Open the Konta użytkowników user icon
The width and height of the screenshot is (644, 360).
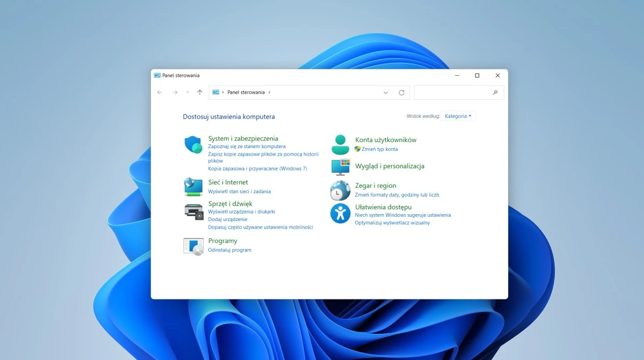pyautogui.click(x=340, y=144)
